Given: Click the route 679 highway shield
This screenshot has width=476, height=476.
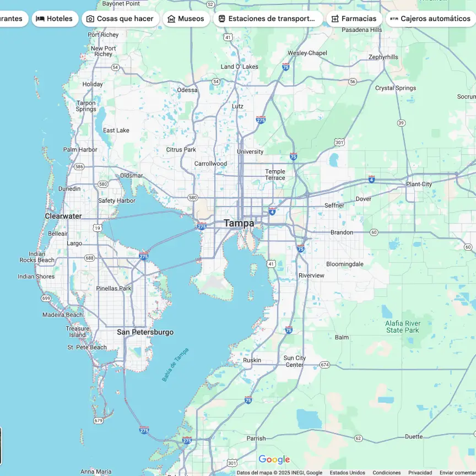Looking at the screenshot, I should [x=99, y=420].
